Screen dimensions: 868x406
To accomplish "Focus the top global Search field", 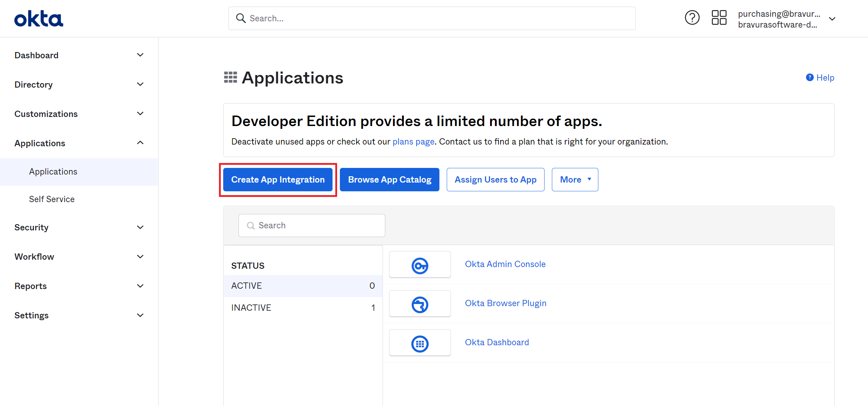I will pyautogui.click(x=432, y=18).
